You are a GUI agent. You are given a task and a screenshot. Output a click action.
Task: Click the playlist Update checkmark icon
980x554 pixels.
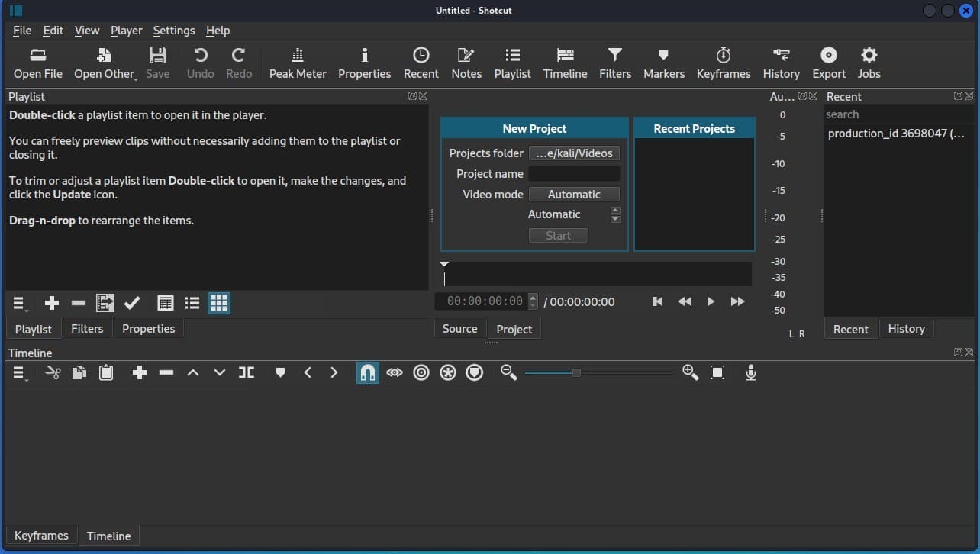tap(132, 304)
